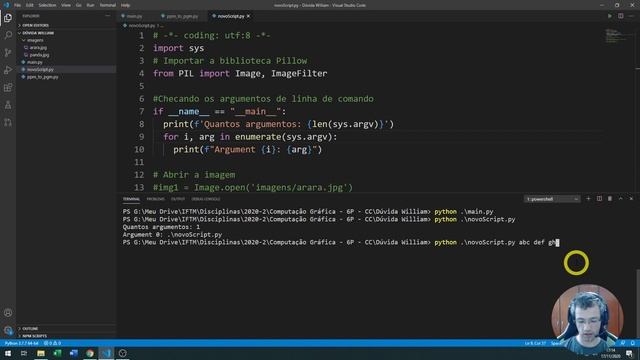Screen dimensions: 640x360
Task: Open the Extensions view
Action: pos(8,88)
